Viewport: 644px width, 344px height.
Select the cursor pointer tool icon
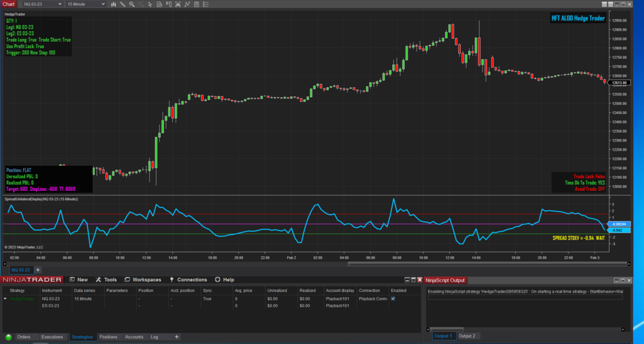pyautogui.click(x=150, y=4)
